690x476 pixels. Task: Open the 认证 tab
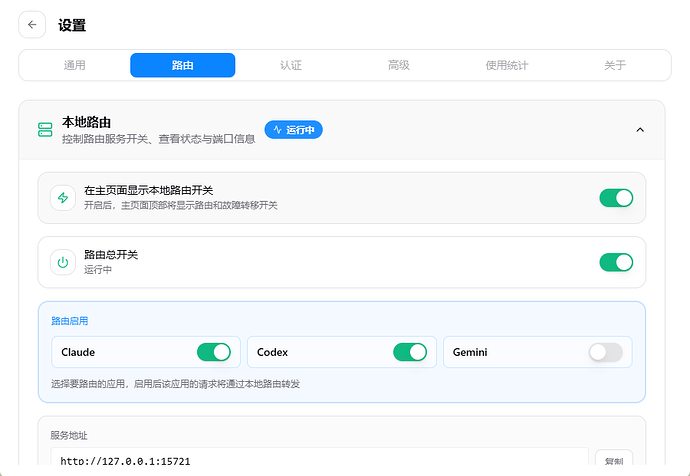click(291, 65)
